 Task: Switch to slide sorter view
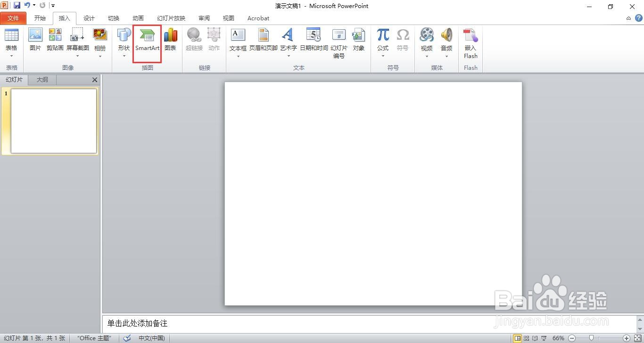click(x=527, y=338)
